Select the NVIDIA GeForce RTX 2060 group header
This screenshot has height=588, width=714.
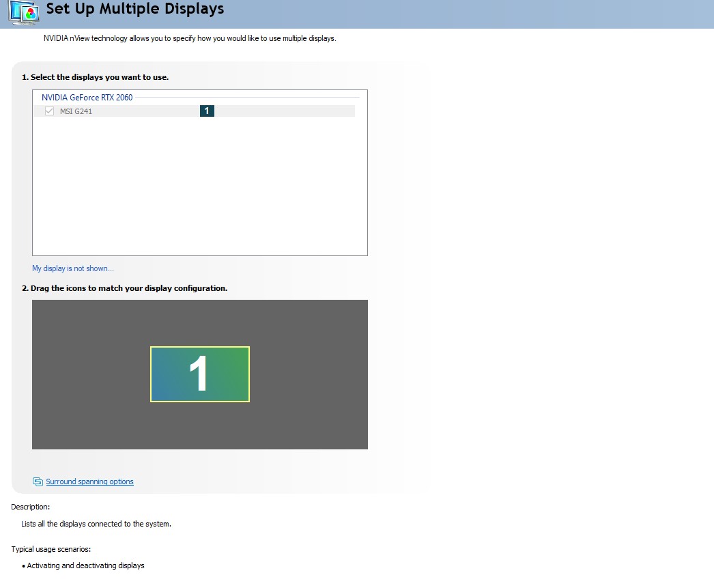tap(87, 98)
